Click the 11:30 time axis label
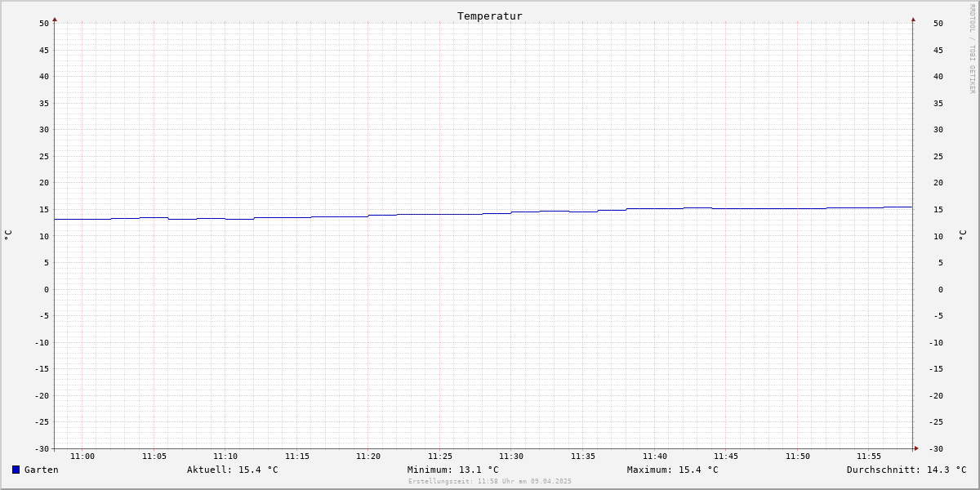This screenshot has width=980, height=490. (x=511, y=457)
